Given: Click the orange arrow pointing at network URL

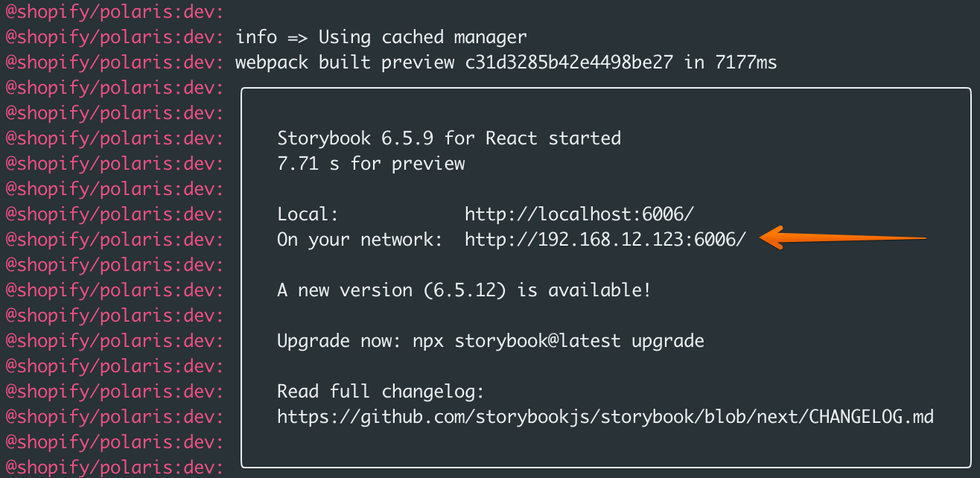Looking at the screenshot, I should point(844,238).
